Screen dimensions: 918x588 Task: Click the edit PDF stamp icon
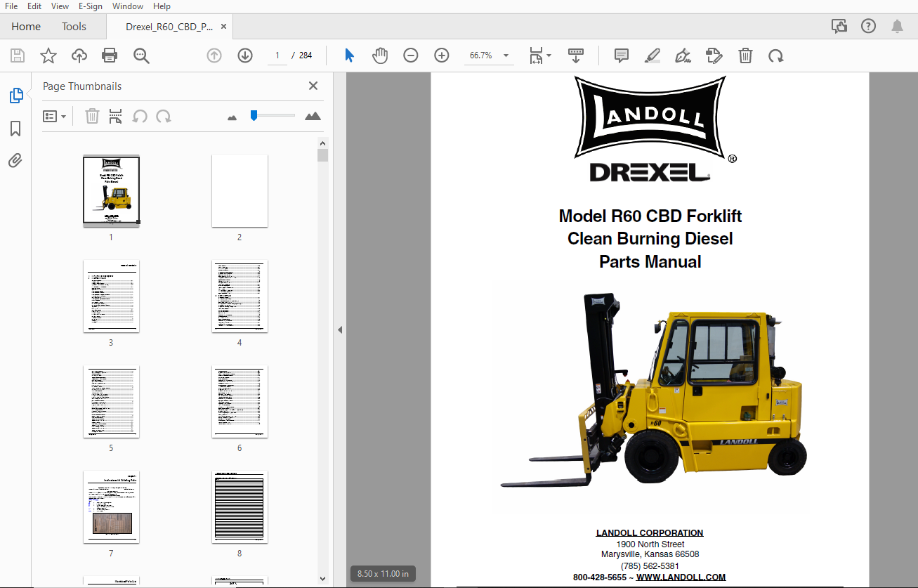point(714,55)
